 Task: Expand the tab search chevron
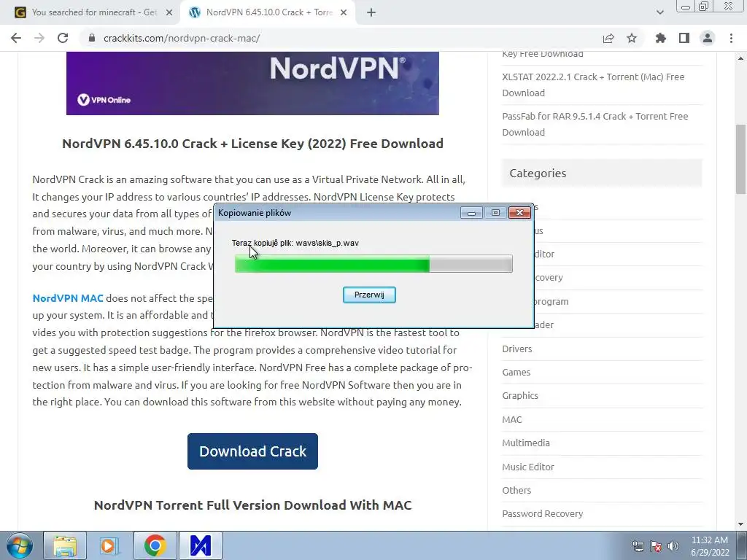(x=659, y=12)
